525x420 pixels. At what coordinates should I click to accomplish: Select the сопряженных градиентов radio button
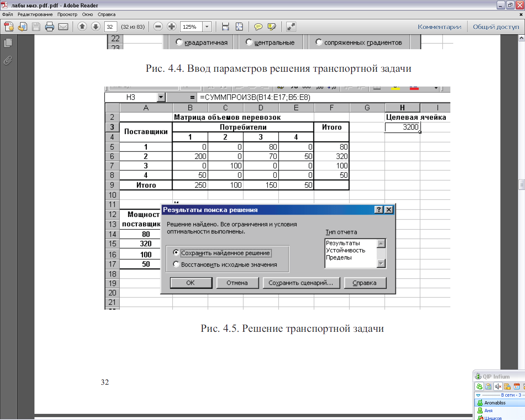point(319,42)
